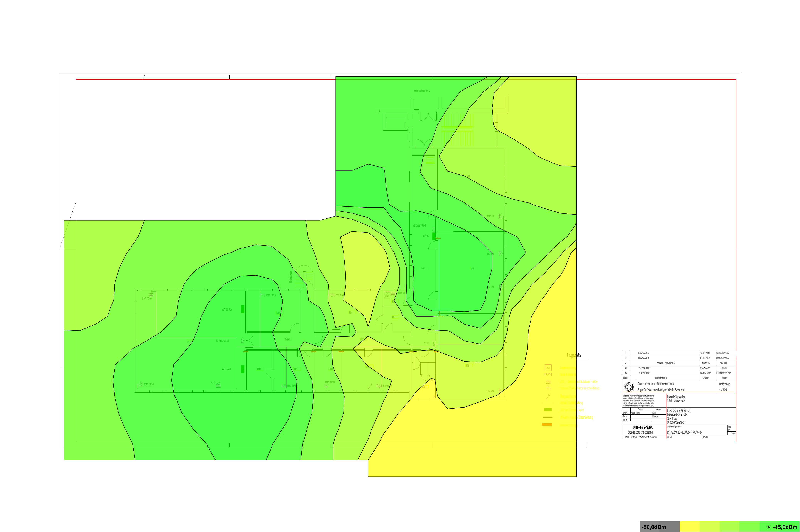The width and height of the screenshot is (800, 532).
Task: Click the E37 13/14 data socket symbol
Action: tap(218, 386)
